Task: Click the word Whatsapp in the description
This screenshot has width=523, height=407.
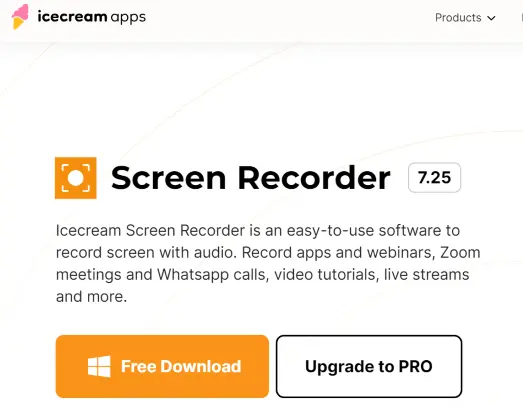Action: (x=193, y=275)
